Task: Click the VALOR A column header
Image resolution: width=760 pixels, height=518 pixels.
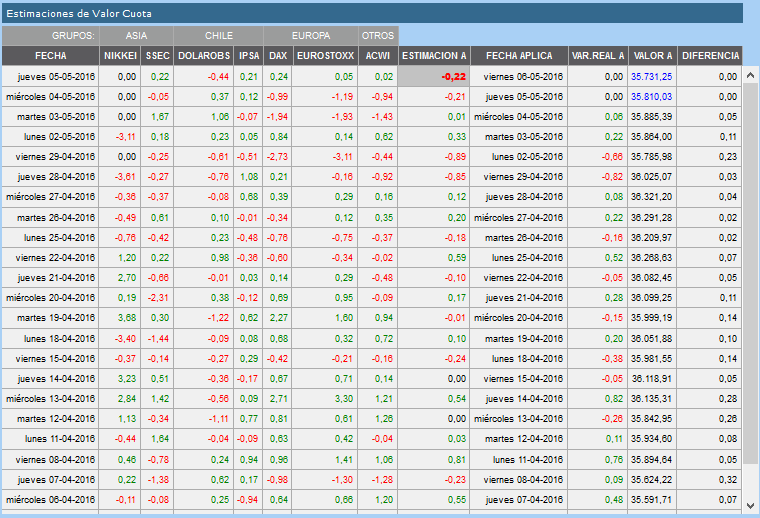Action: coord(653,56)
